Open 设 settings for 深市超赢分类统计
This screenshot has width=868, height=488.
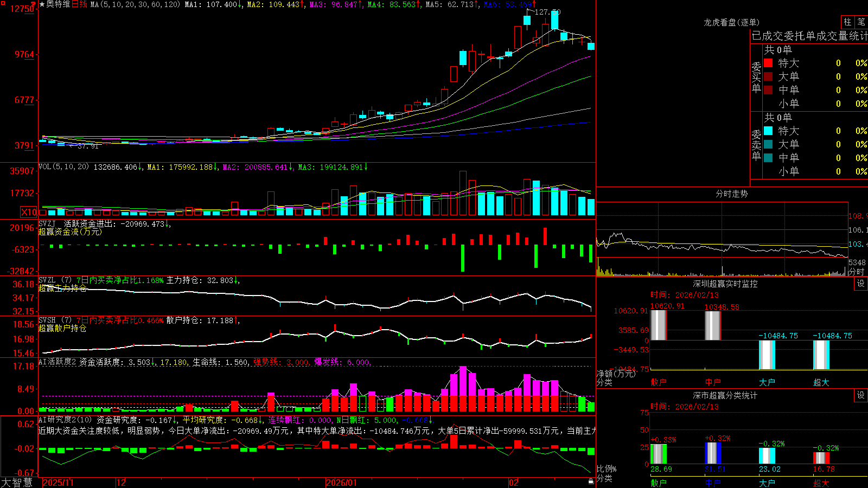point(861,395)
